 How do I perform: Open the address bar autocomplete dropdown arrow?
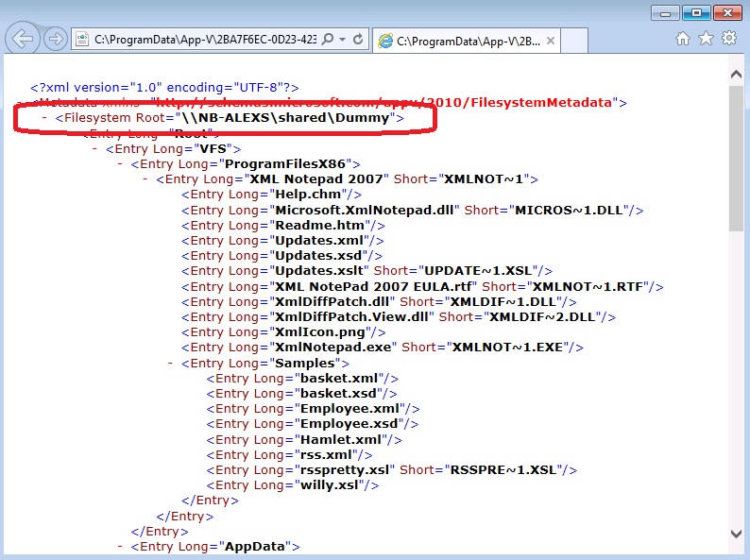(343, 40)
